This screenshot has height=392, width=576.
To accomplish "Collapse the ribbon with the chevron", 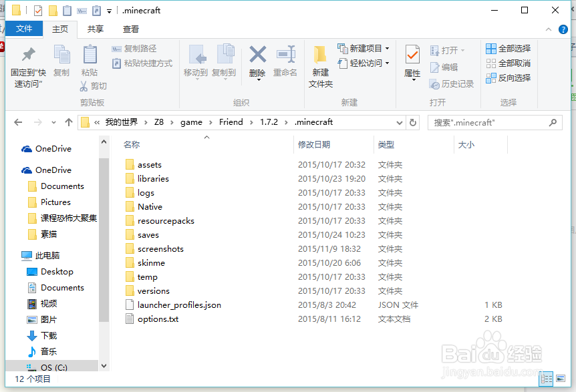I will coord(549,29).
